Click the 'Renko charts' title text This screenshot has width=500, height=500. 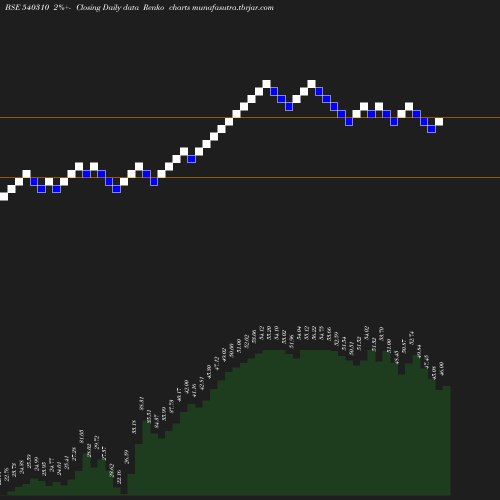point(166,7)
